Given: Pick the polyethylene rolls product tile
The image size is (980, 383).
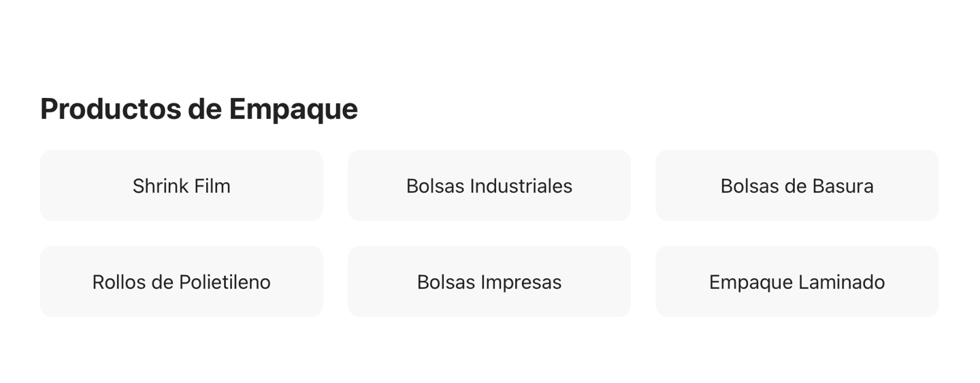Looking at the screenshot, I should click(x=181, y=282).
